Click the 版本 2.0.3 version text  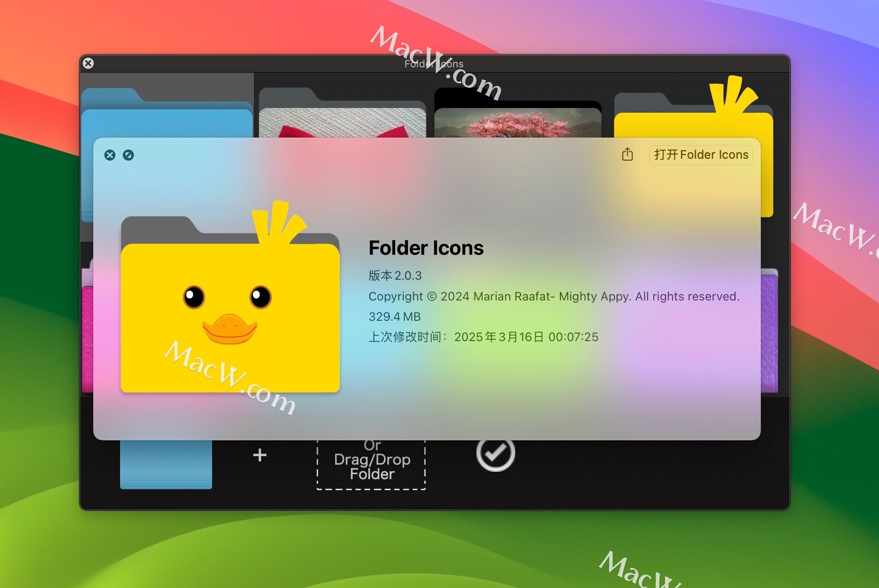(x=395, y=276)
